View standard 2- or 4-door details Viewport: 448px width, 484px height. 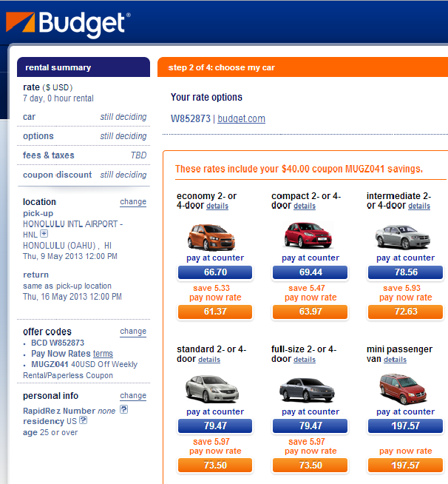(209, 360)
